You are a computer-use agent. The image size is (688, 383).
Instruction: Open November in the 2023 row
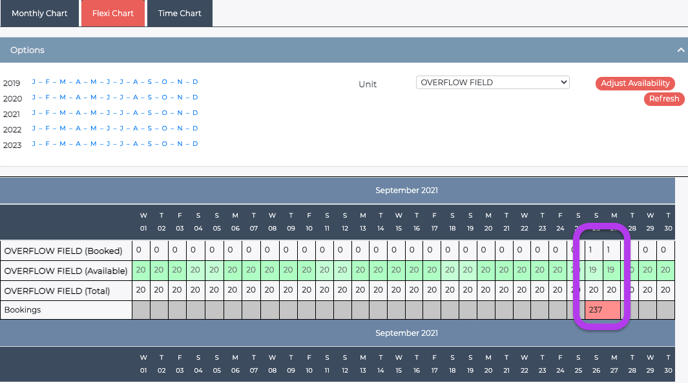[180, 144]
